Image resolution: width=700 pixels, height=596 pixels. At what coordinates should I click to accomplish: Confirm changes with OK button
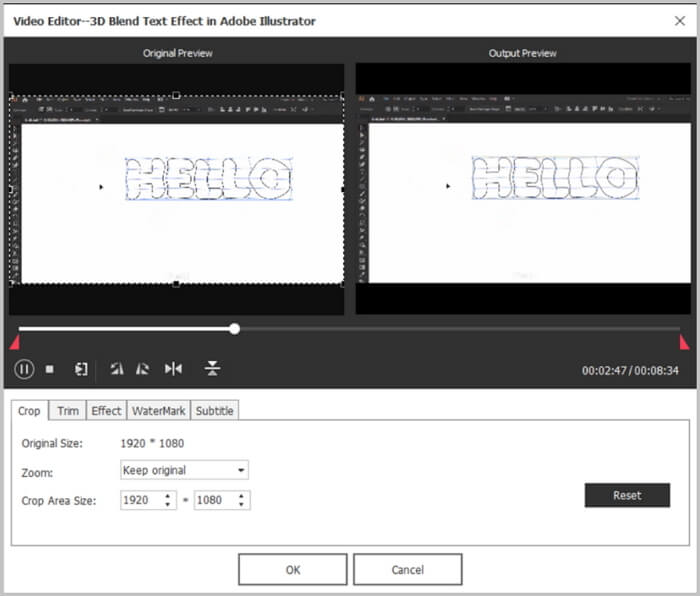point(292,569)
